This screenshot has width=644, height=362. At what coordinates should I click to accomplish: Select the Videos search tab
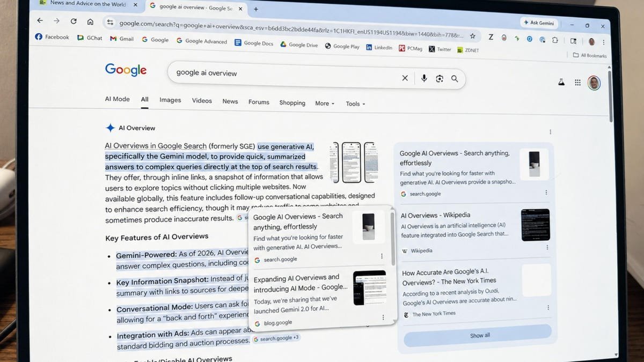pyautogui.click(x=202, y=101)
